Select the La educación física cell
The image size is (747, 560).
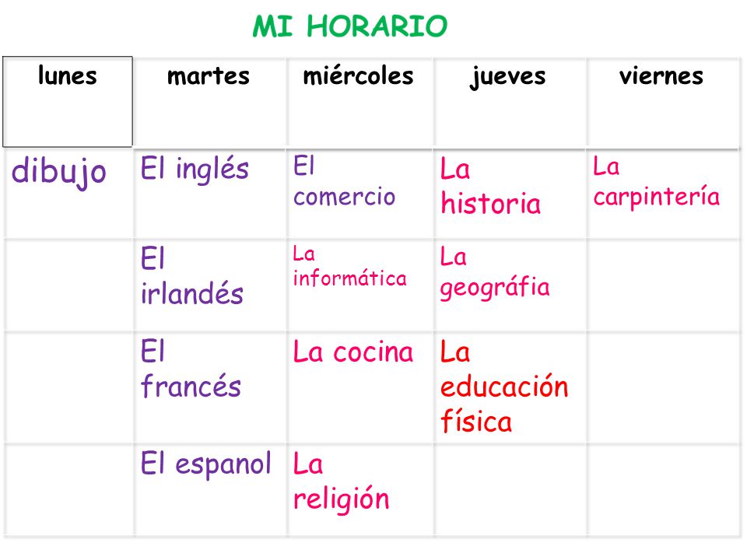(510, 387)
